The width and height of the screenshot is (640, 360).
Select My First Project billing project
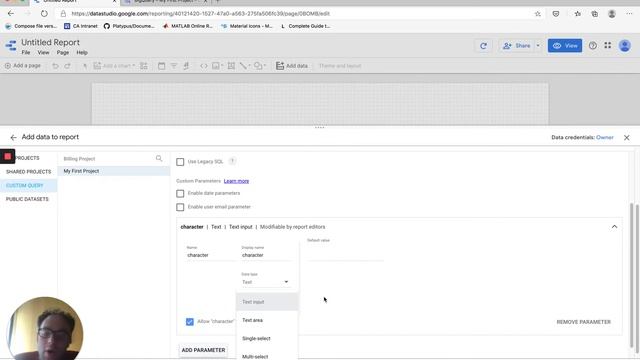tap(114, 171)
